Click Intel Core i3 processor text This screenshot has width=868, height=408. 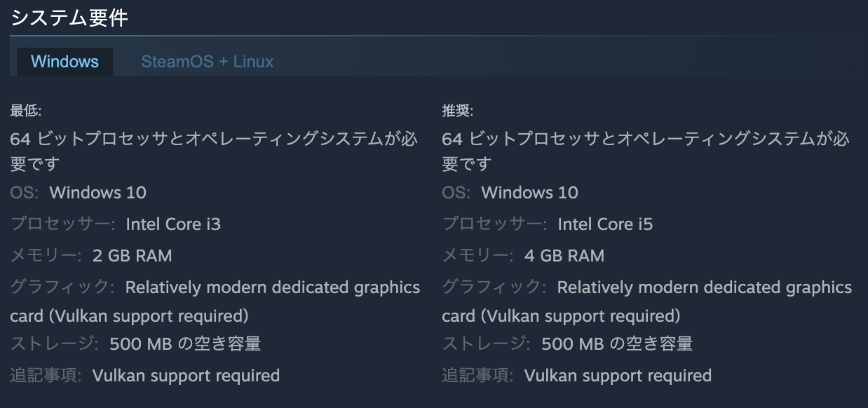click(172, 224)
